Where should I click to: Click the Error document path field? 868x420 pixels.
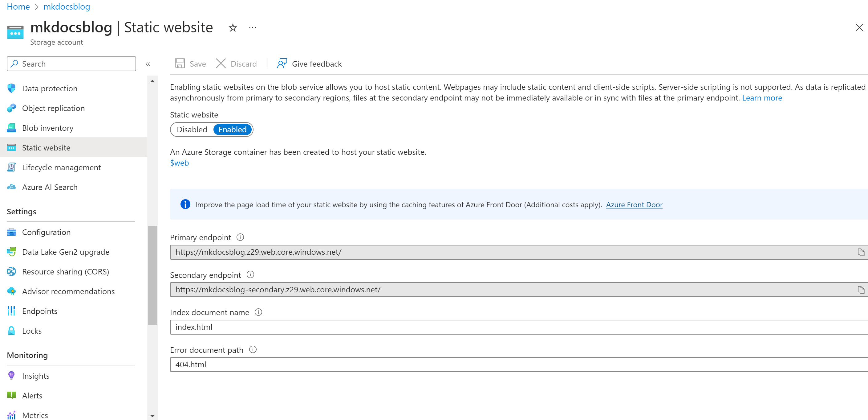point(519,365)
